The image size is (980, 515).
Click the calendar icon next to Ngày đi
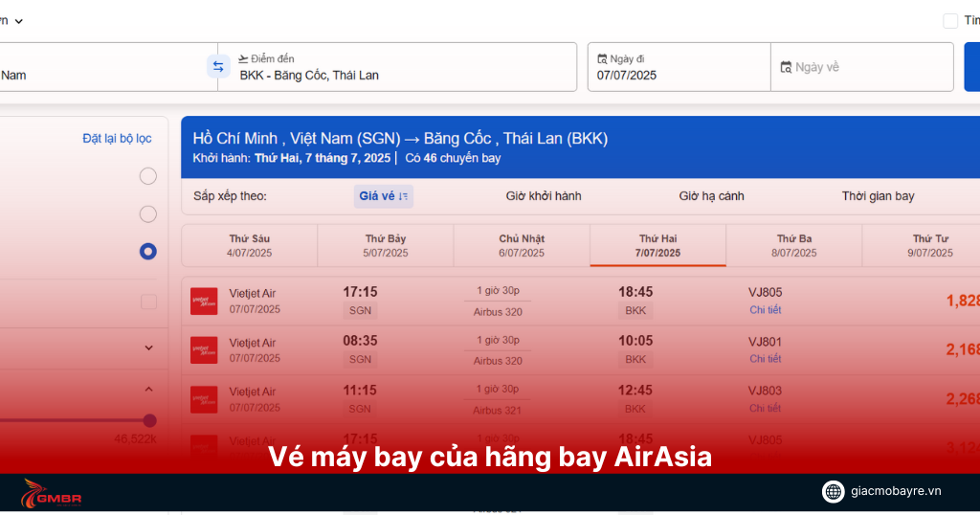click(602, 58)
